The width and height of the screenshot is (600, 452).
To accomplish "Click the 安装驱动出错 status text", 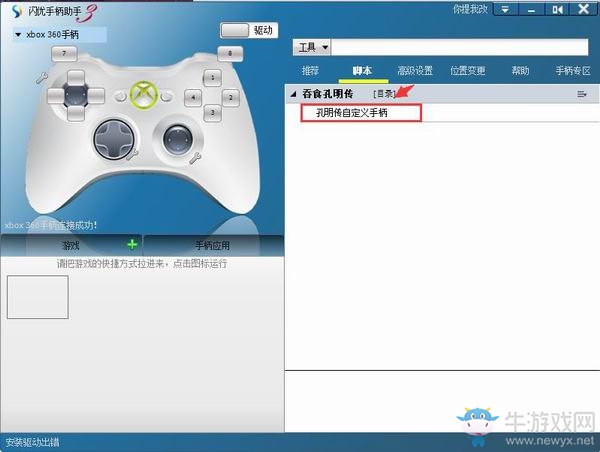I will 33,442.
